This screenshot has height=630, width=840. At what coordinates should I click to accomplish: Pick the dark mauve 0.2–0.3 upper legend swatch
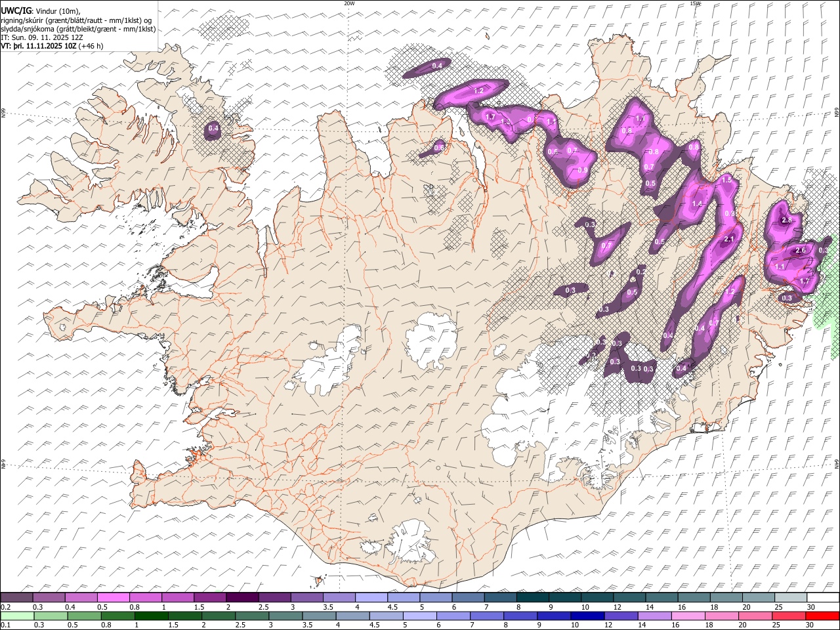click(16, 597)
